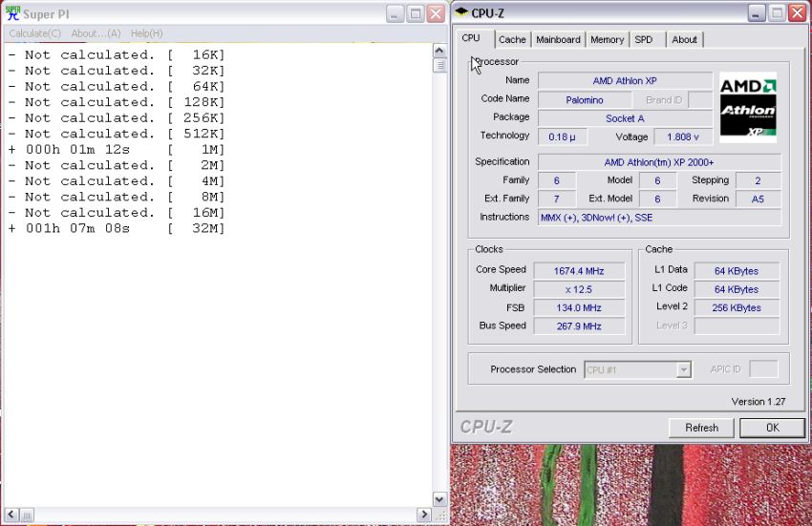
Task: Click the Core Speed value 1674.4 MHz
Action: pyautogui.click(x=579, y=271)
